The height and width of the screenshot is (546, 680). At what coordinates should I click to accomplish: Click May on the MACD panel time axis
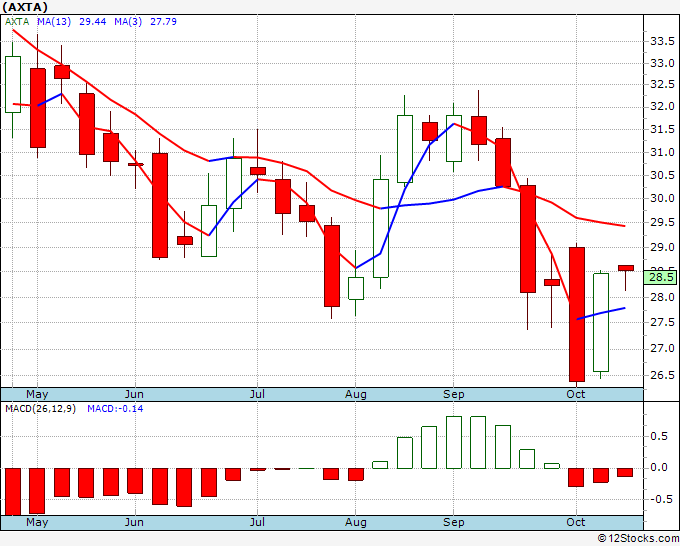click(x=37, y=522)
